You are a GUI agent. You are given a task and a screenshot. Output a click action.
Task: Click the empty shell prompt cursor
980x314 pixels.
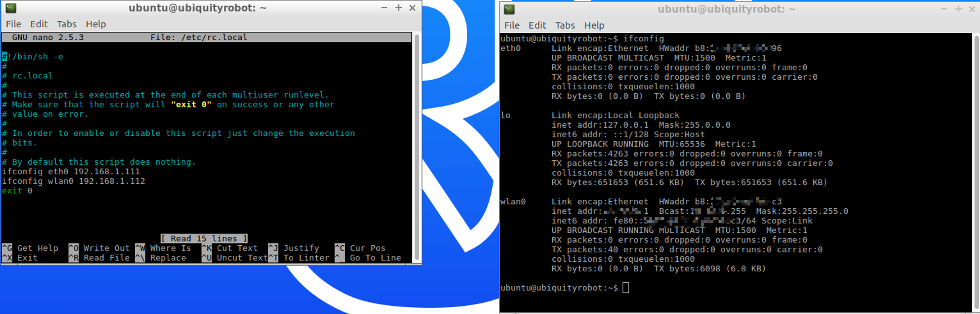(x=626, y=288)
